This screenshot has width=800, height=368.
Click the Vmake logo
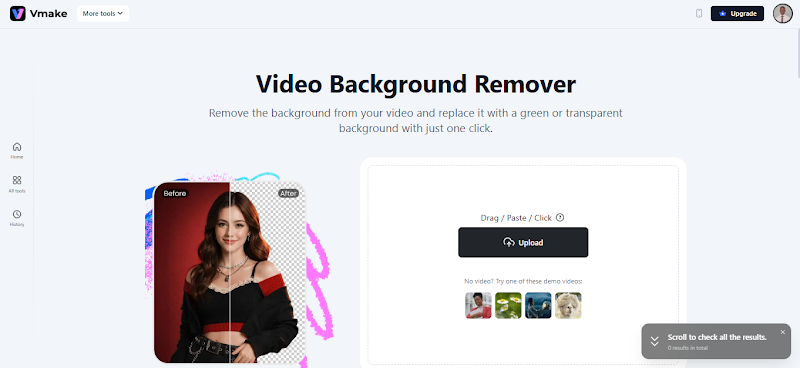click(39, 14)
